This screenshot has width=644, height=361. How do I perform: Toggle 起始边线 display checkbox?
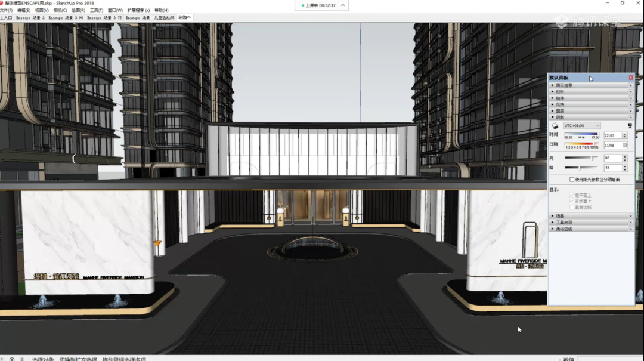[x=572, y=208]
